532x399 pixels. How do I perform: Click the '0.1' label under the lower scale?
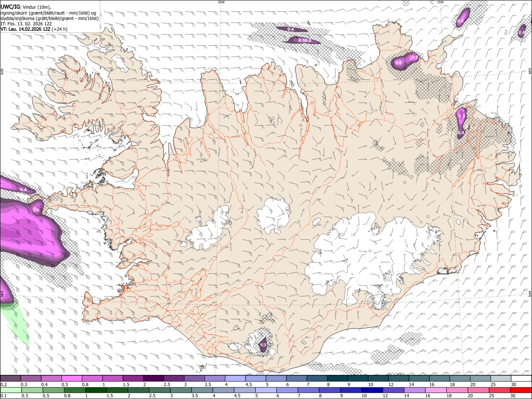3,396
